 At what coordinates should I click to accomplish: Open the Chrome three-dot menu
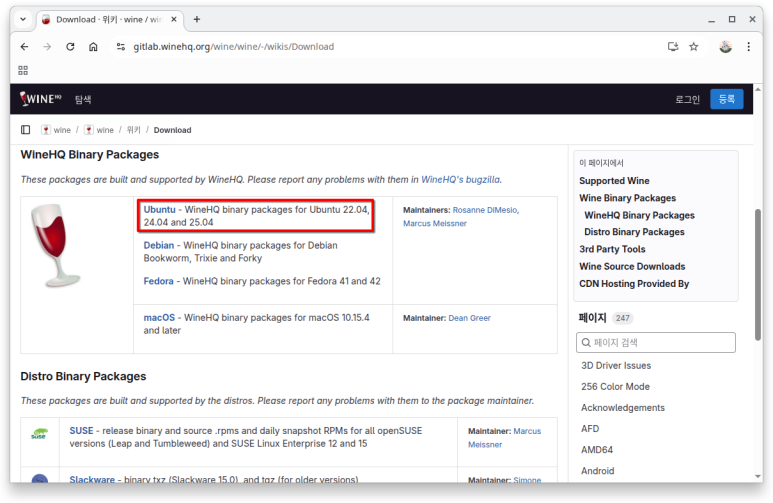tap(748, 46)
